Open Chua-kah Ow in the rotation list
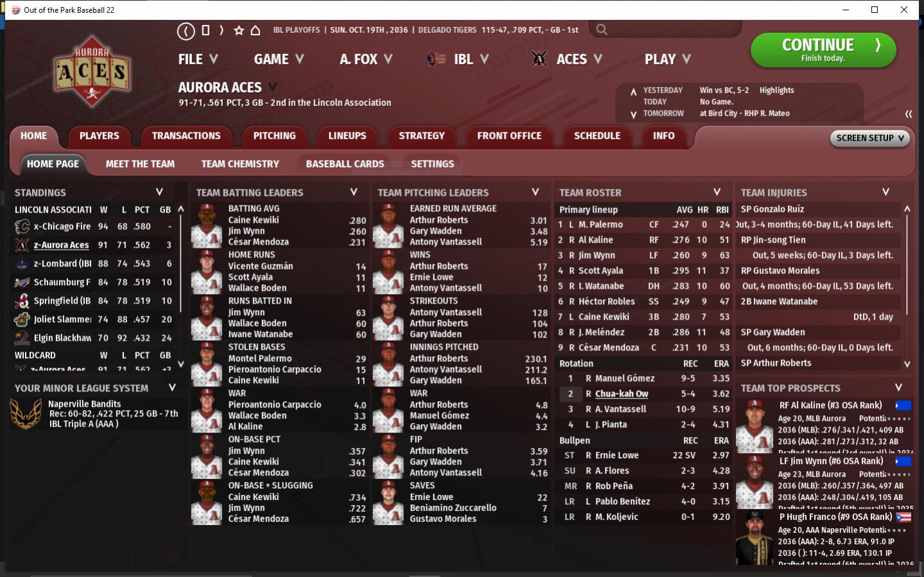The width and height of the screenshot is (924, 577). (x=622, y=394)
